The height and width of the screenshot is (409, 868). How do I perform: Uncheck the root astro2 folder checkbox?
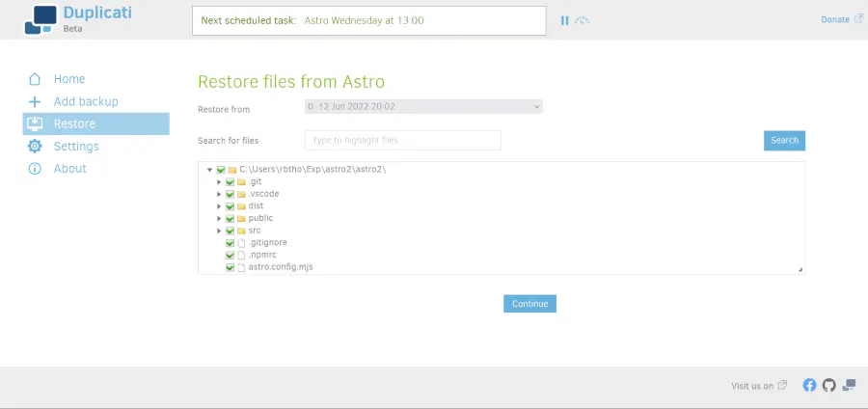click(x=221, y=170)
